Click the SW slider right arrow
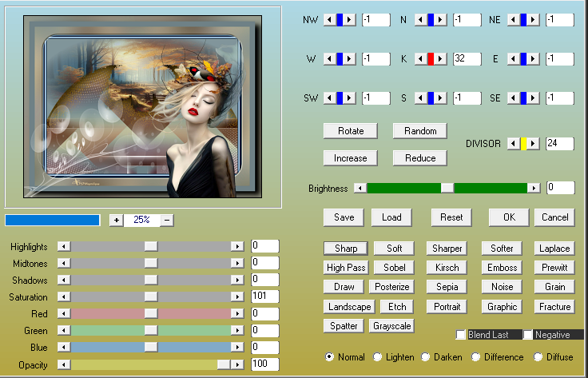 (x=349, y=97)
